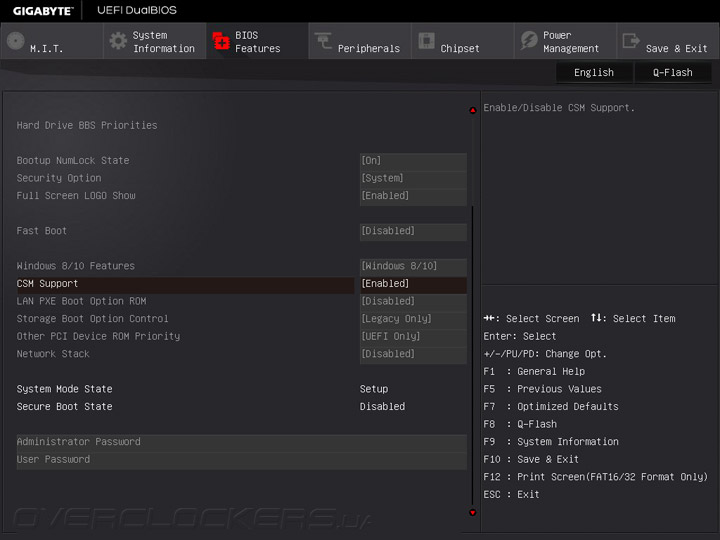Click the F8 Q-Flash hint line
The image size is (720, 540).
pos(520,424)
